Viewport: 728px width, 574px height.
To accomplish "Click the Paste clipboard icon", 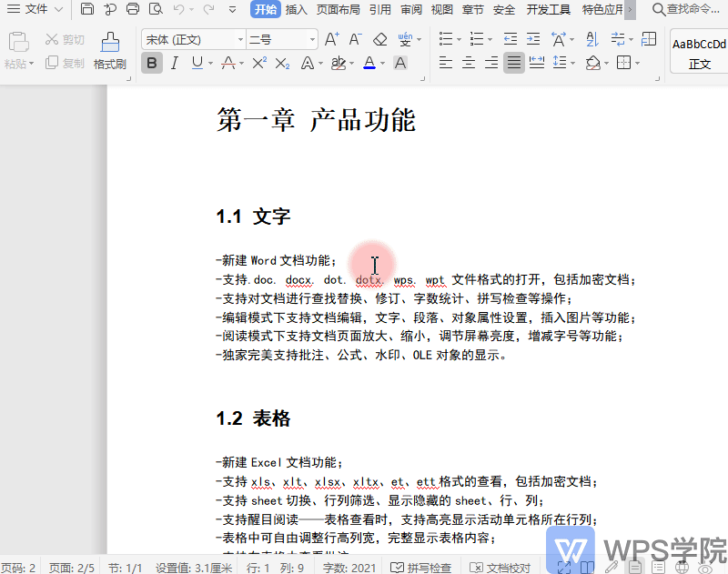I will pyautogui.click(x=18, y=42).
